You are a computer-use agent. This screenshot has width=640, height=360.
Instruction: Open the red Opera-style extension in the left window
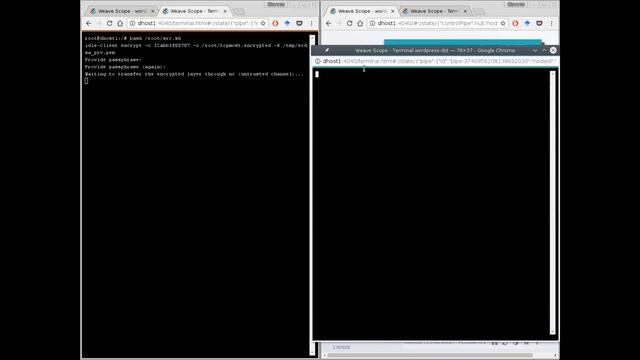click(276, 24)
